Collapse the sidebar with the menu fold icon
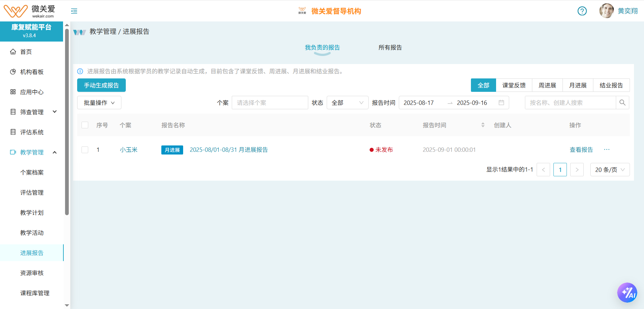Viewport: 644px width, 309px height. (74, 11)
